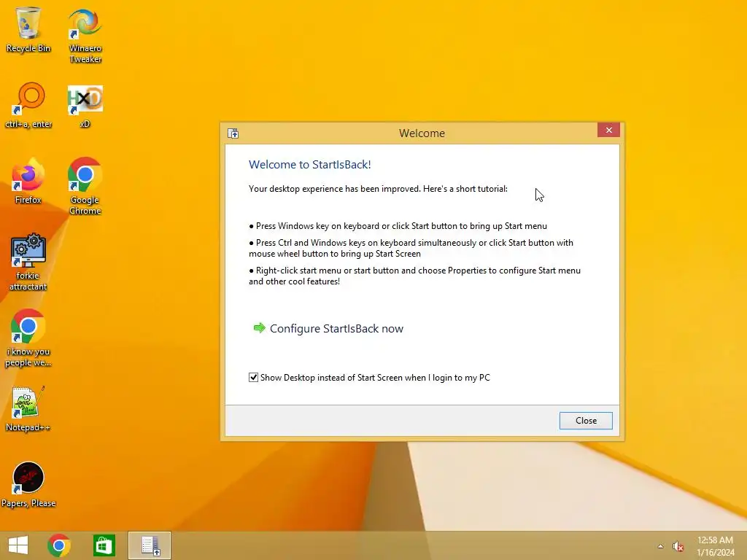Select the 'i know you people we...' shortcut
The width and height of the screenshot is (747, 560).
click(28, 338)
